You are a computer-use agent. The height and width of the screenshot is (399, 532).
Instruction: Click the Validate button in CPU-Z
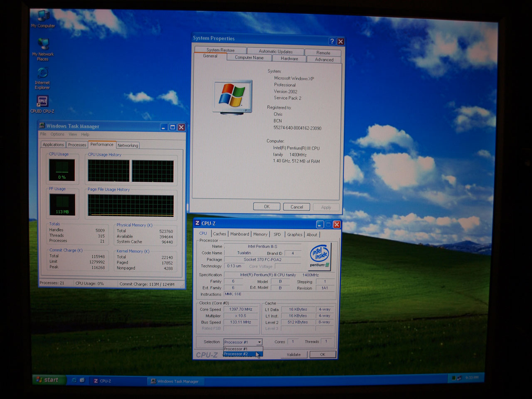point(293,355)
